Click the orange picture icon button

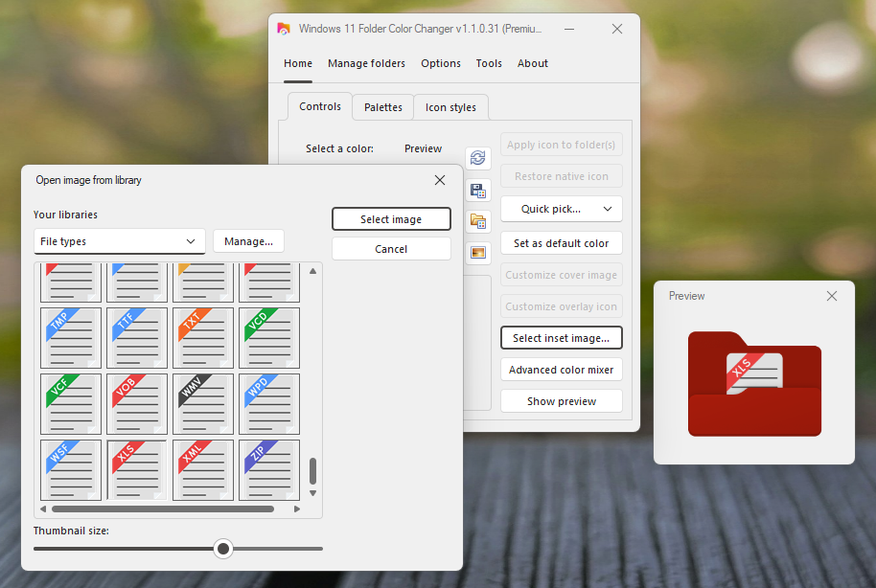pos(477,253)
